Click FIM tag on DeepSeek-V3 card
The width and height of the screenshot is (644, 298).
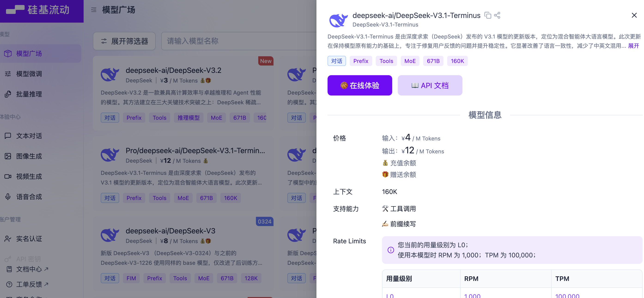click(x=131, y=278)
